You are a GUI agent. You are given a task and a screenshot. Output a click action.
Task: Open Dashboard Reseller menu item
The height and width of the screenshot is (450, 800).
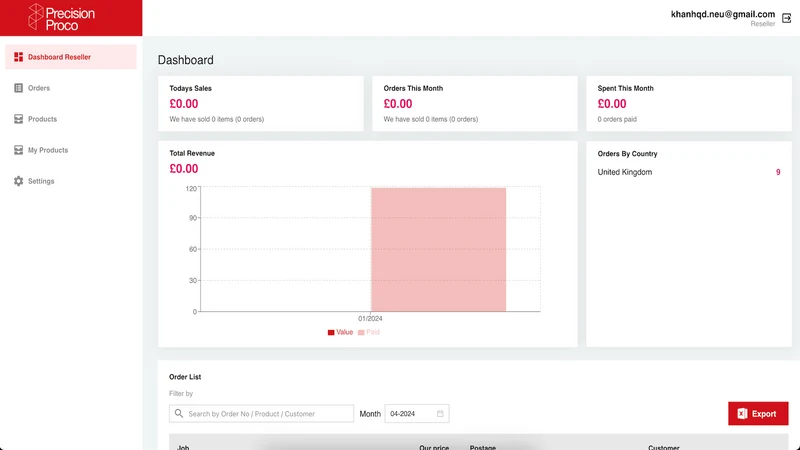71,57
